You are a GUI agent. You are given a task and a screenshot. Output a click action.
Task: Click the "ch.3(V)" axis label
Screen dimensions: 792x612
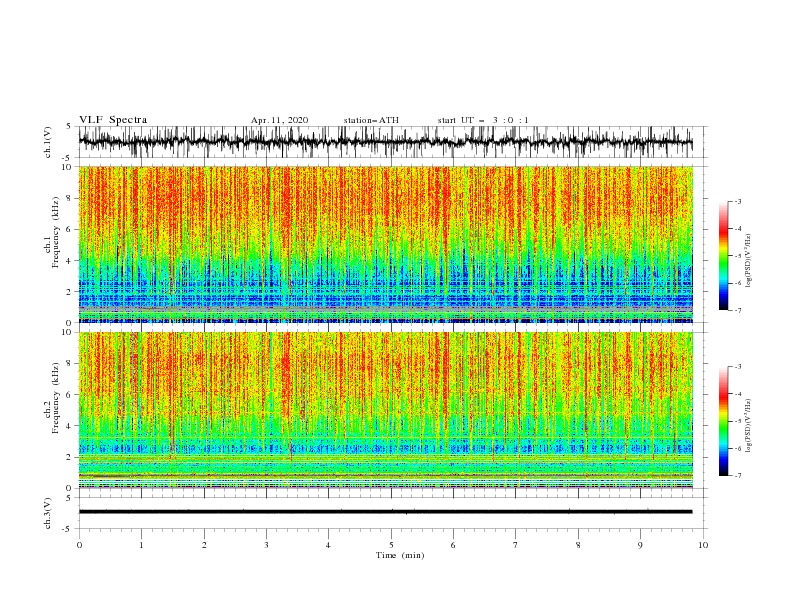pyautogui.click(x=48, y=513)
